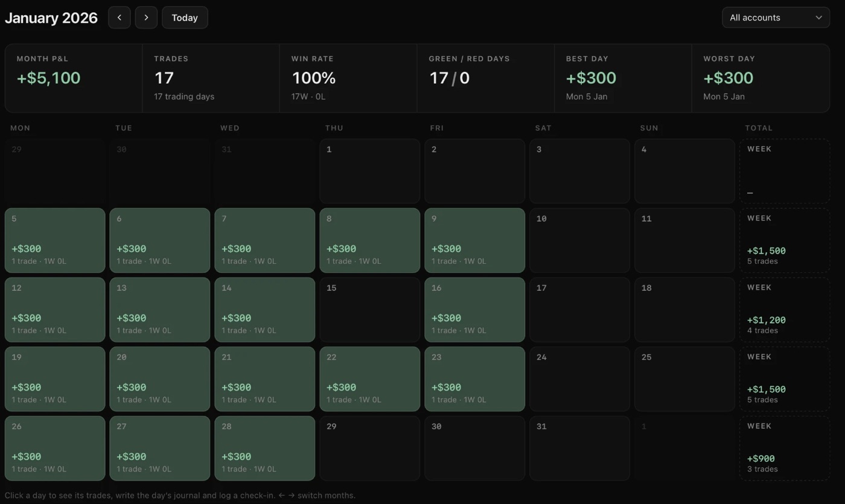Click the January 1 day cell
845x504 pixels.
click(x=370, y=171)
